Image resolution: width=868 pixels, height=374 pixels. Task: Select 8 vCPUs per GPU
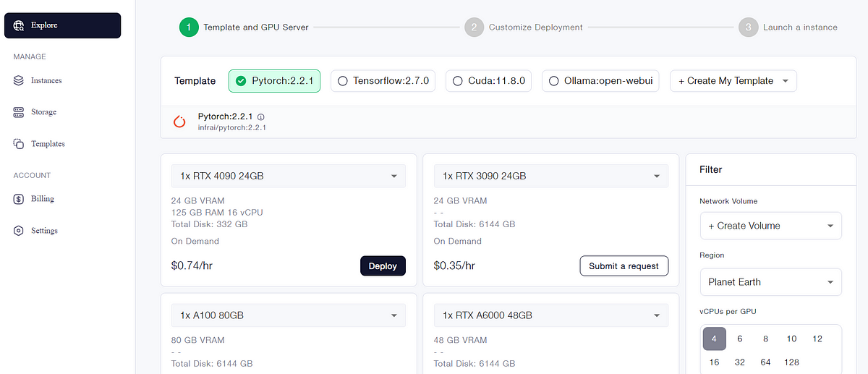pos(765,339)
